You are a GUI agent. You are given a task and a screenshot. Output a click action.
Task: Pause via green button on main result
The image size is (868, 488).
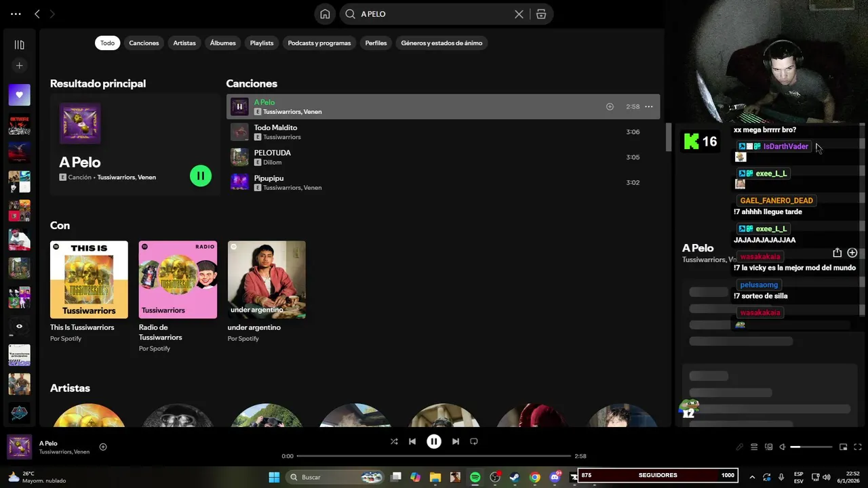click(201, 176)
